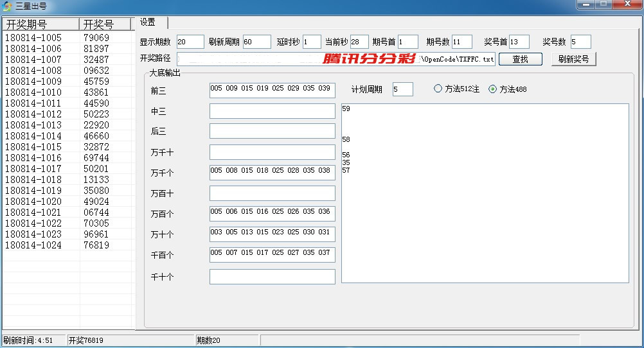This screenshot has height=348, width=644.
Task: Click the 刷新周期 input box
Action: (256, 42)
